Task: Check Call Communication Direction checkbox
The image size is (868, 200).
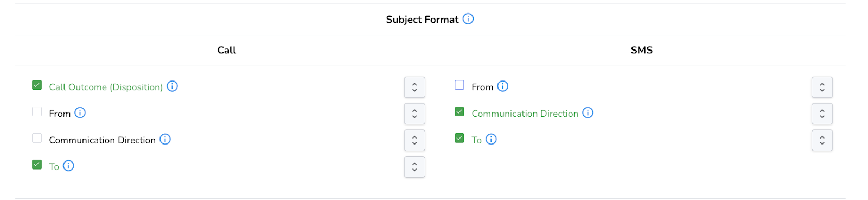Action: pos(37,138)
